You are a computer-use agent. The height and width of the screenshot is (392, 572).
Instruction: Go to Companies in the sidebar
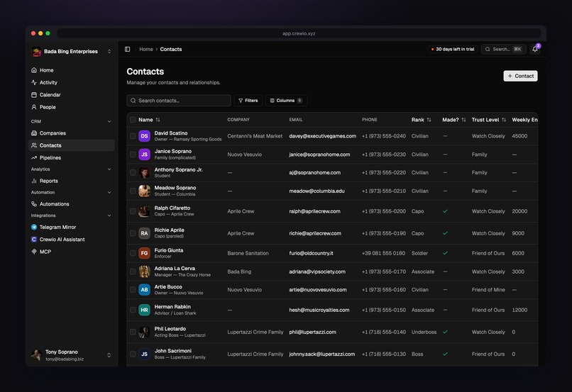click(x=72, y=133)
